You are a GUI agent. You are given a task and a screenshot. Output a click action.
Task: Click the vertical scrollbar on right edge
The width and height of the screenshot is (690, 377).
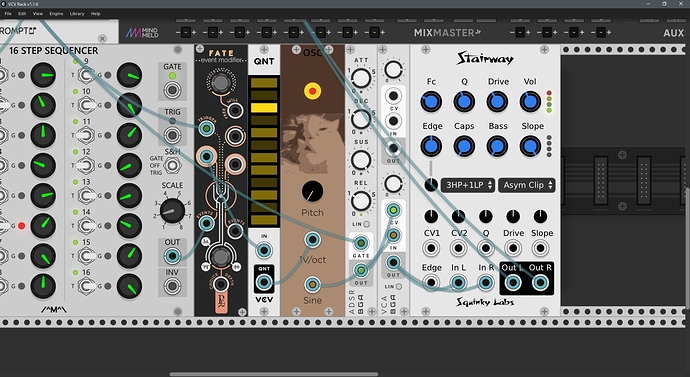687,249
